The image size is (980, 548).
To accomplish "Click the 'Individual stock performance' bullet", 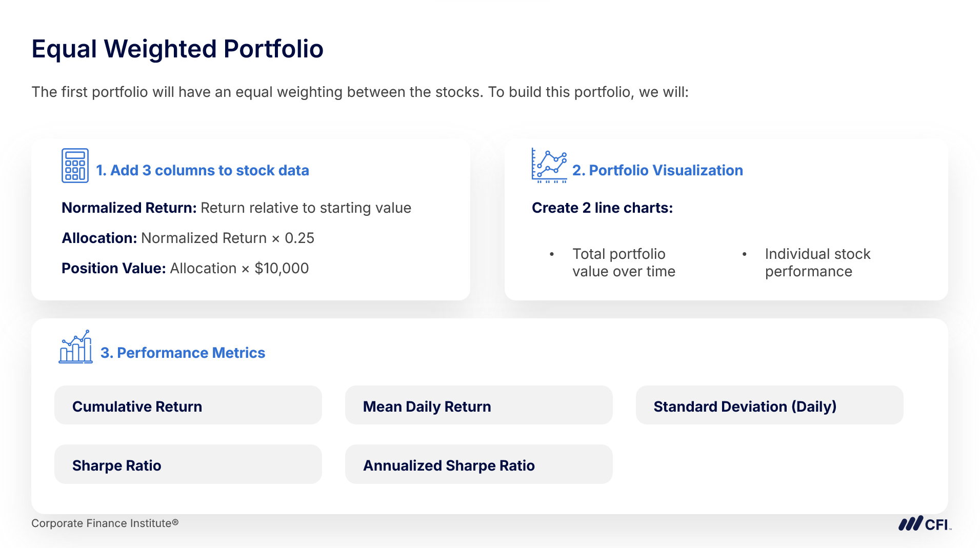I will 817,262.
